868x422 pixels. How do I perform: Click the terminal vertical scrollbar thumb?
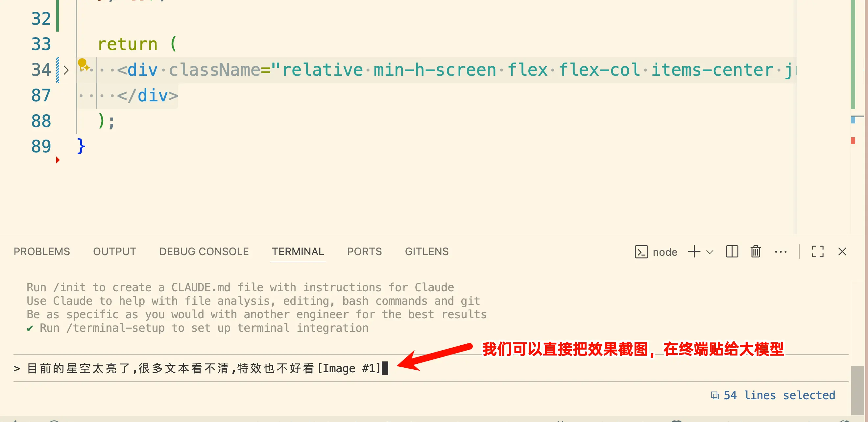coord(857,390)
